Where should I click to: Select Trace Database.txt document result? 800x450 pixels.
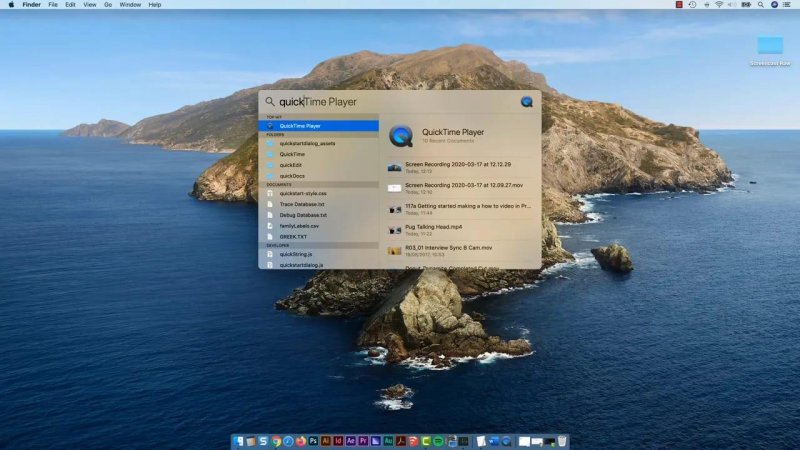click(318, 204)
